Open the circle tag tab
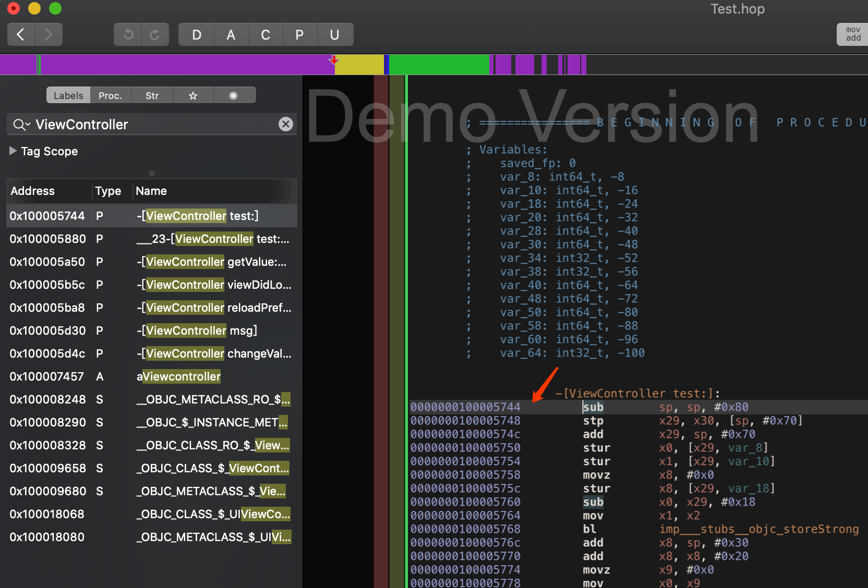This screenshot has height=588, width=868. 234,95
